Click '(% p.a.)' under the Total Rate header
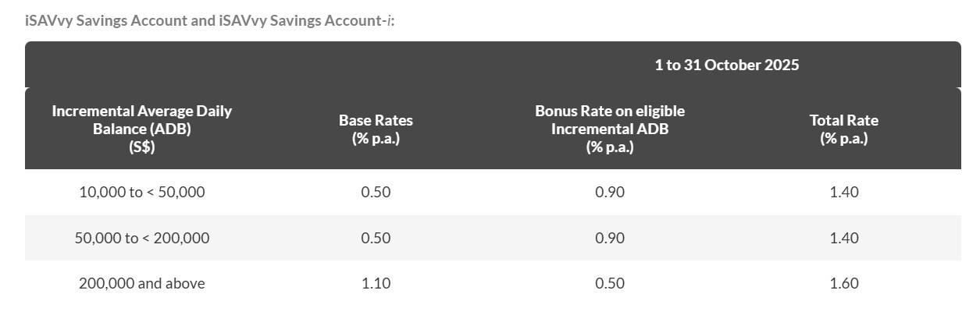 point(843,139)
